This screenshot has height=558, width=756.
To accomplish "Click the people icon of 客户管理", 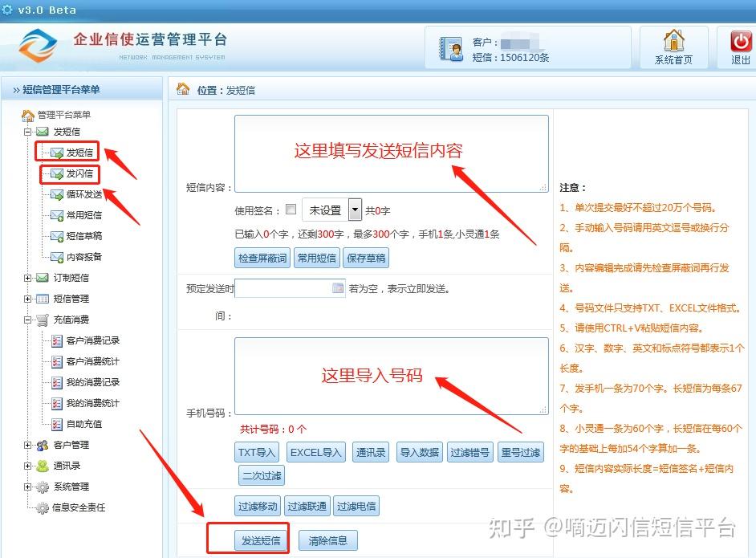I will pyautogui.click(x=43, y=445).
